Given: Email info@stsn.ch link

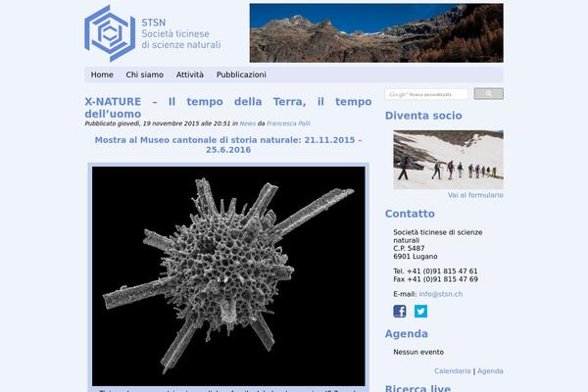Looking at the screenshot, I should pos(441,294).
